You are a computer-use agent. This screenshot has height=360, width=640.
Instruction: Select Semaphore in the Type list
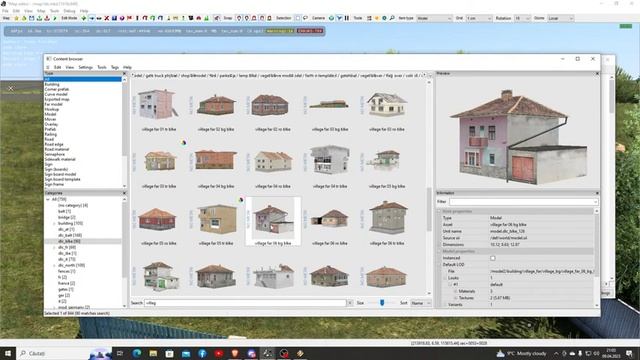tap(55, 154)
